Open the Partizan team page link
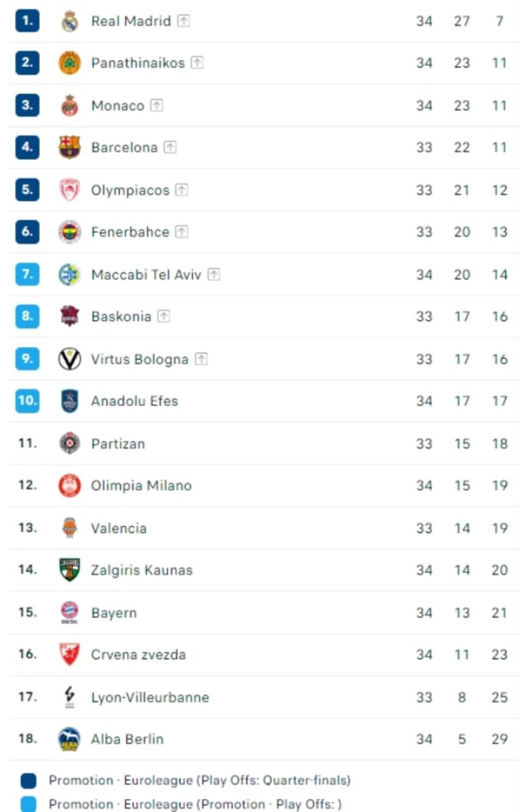Image resolution: width=520 pixels, height=812 pixels. tap(118, 444)
